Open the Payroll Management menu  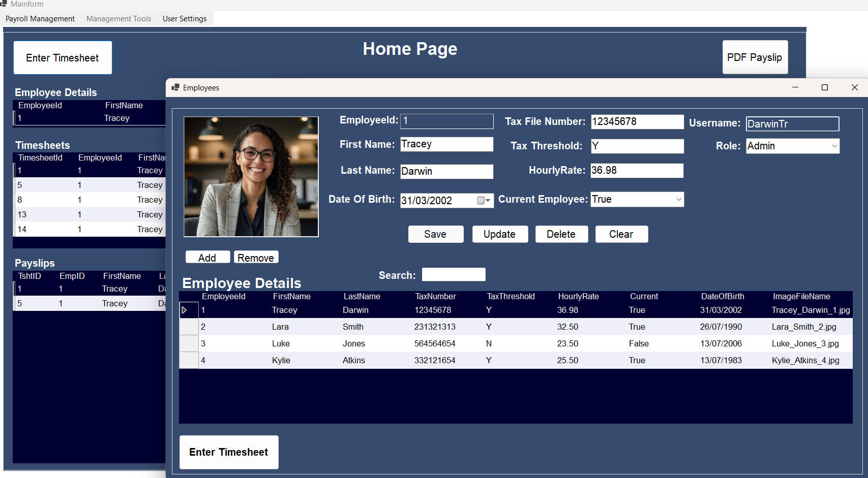40,19
